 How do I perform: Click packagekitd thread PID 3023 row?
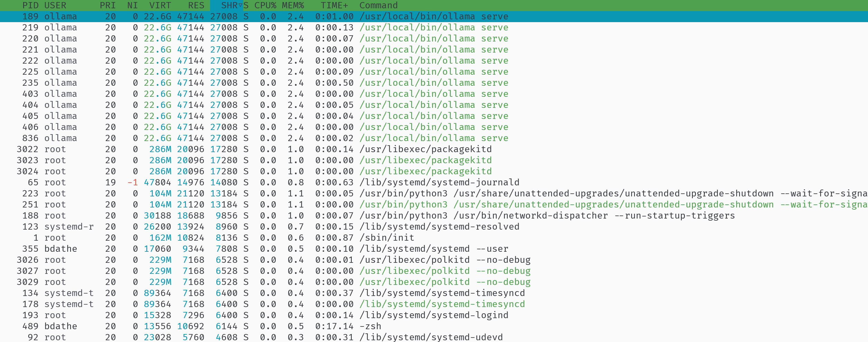click(434, 160)
